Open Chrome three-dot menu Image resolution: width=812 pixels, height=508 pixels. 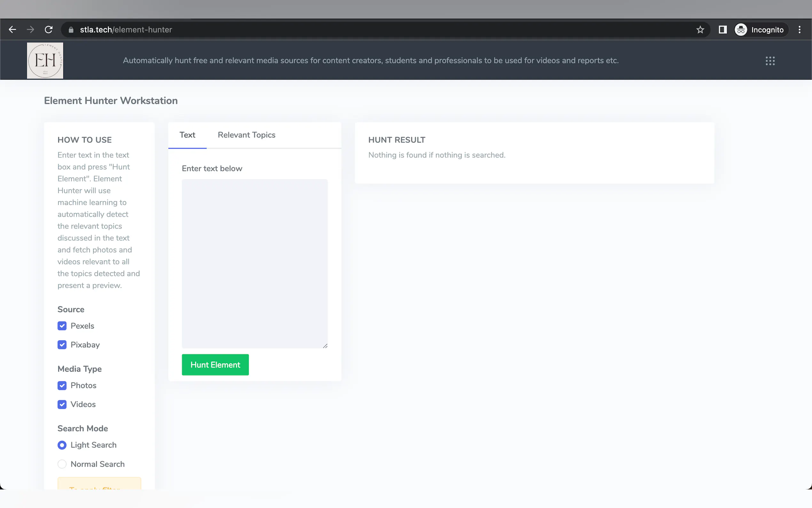click(x=799, y=29)
